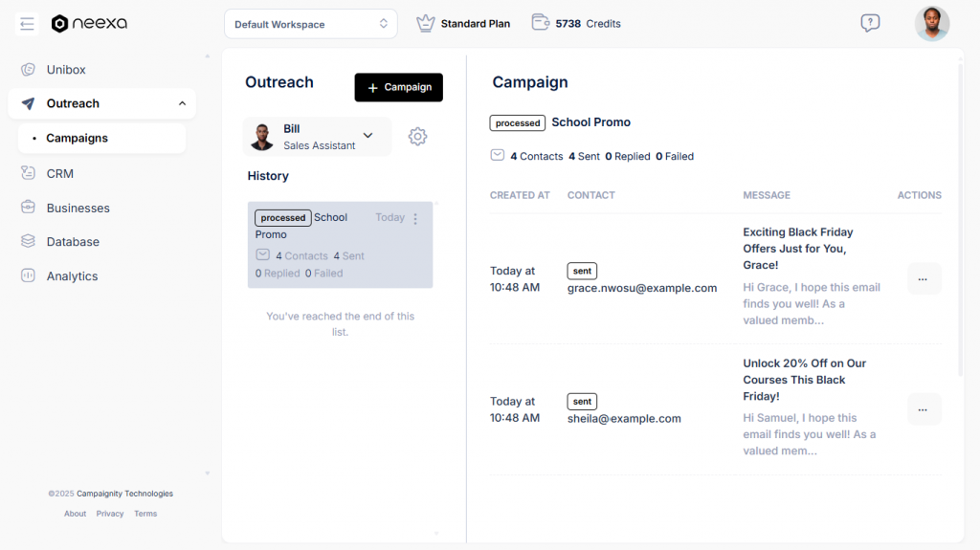Collapse sidebar using the hamburger menu icon

coord(27,24)
